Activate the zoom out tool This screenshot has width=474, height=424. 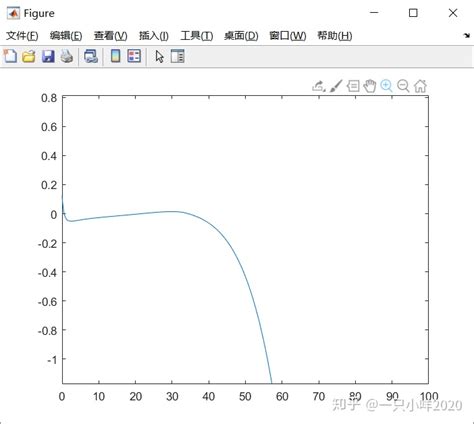[403, 86]
